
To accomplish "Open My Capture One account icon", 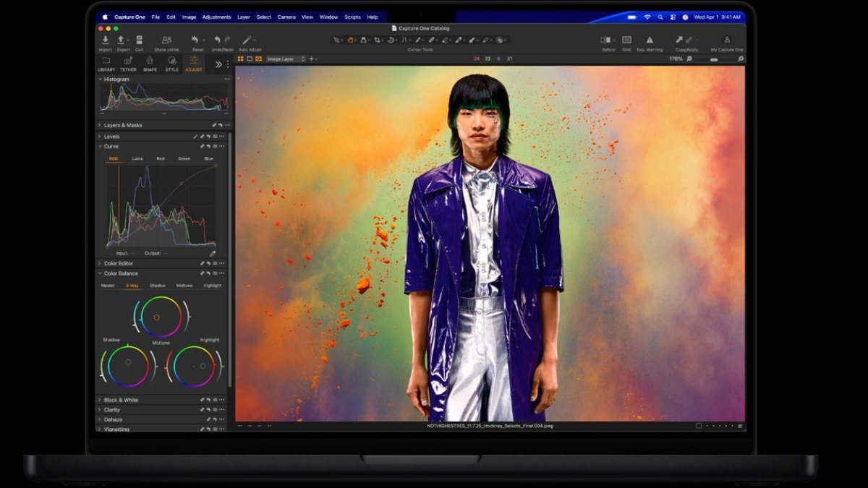I will click(x=726, y=40).
